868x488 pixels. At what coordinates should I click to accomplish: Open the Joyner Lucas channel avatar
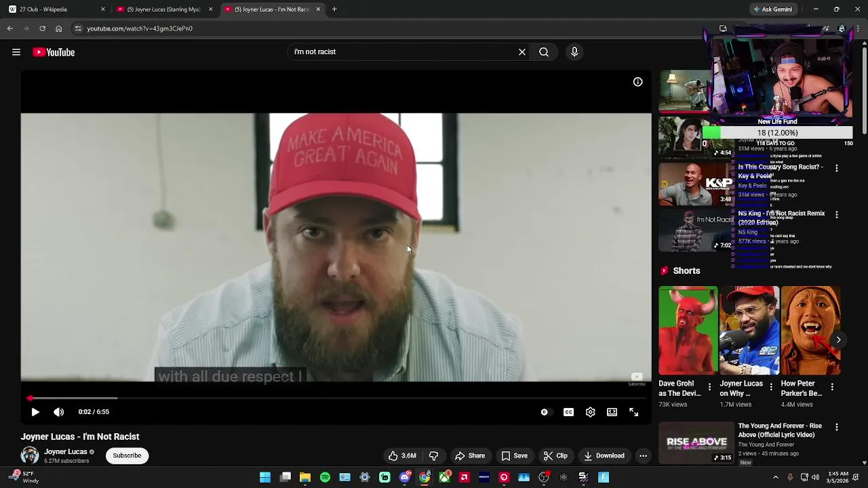click(30, 455)
